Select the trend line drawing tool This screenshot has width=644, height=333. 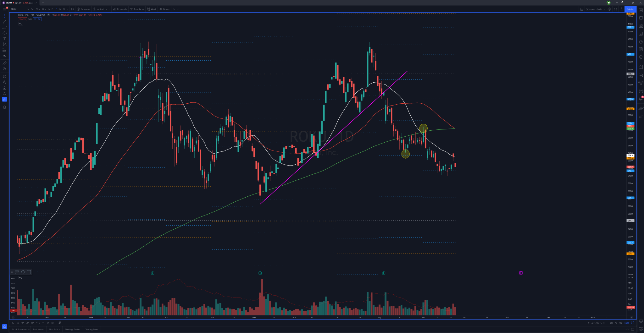coord(4,21)
